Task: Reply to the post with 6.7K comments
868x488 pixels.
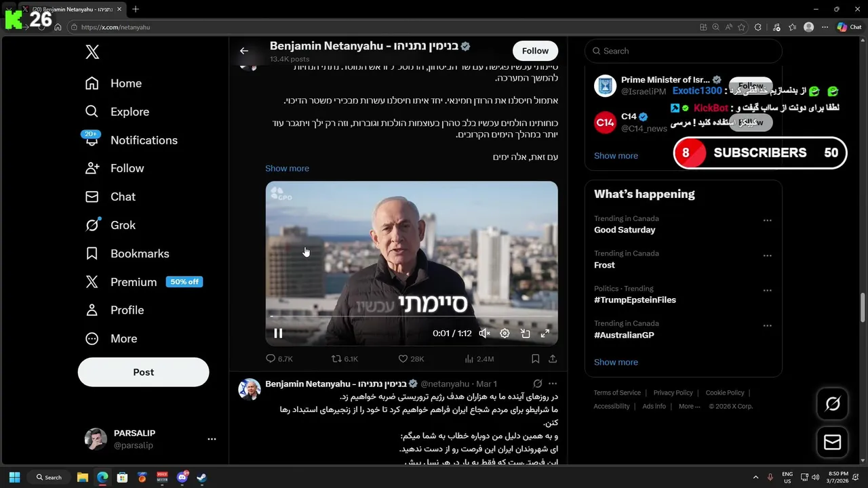Action: [x=279, y=359]
